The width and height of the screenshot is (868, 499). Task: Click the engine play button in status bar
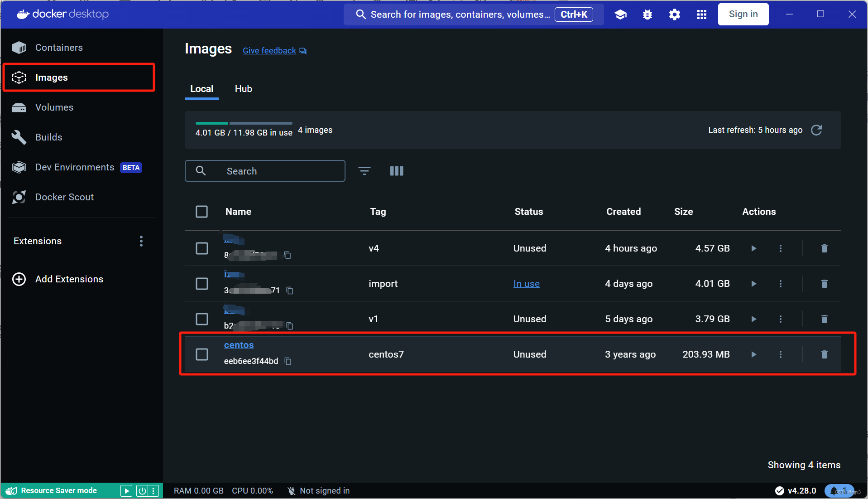click(126, 491)
